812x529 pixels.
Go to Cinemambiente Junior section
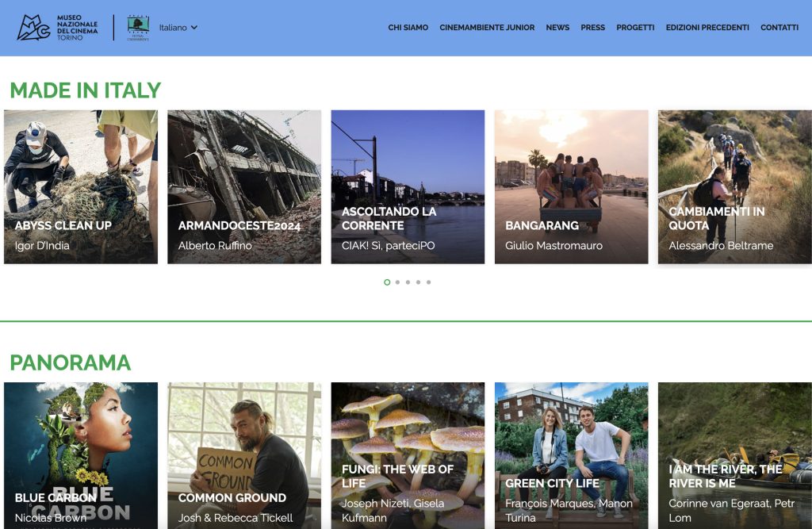tap(487, 28)
